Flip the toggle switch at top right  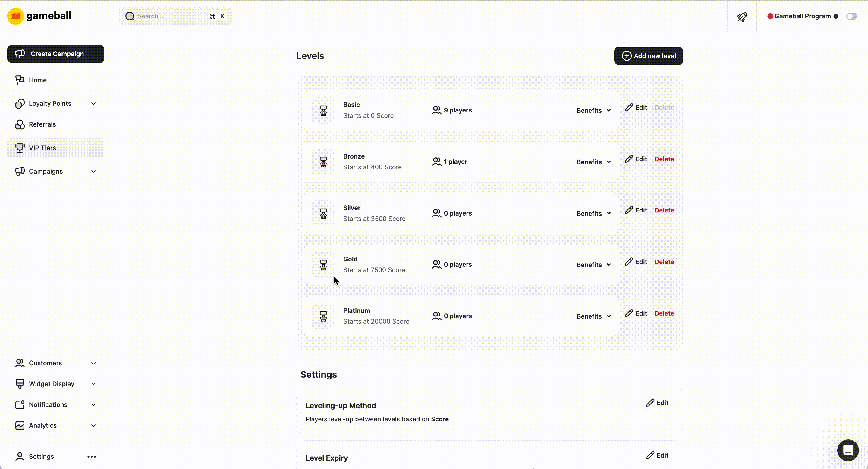point(851,16)
